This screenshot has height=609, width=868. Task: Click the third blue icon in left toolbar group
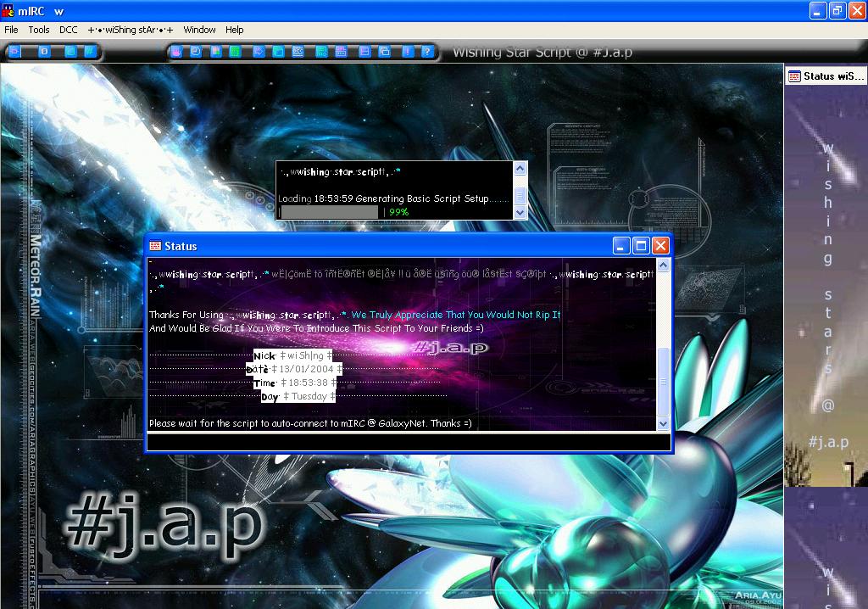pyautogui.click(x=70, y=52)
